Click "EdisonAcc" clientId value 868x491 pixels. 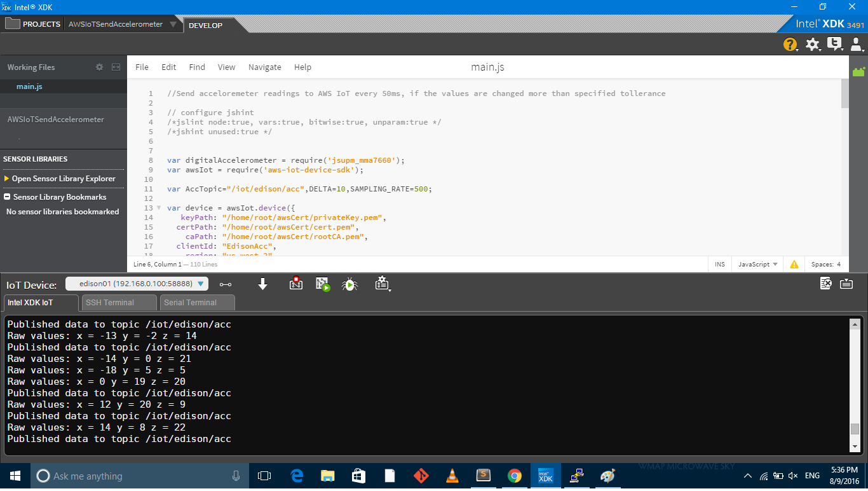(x=247, y=246)
